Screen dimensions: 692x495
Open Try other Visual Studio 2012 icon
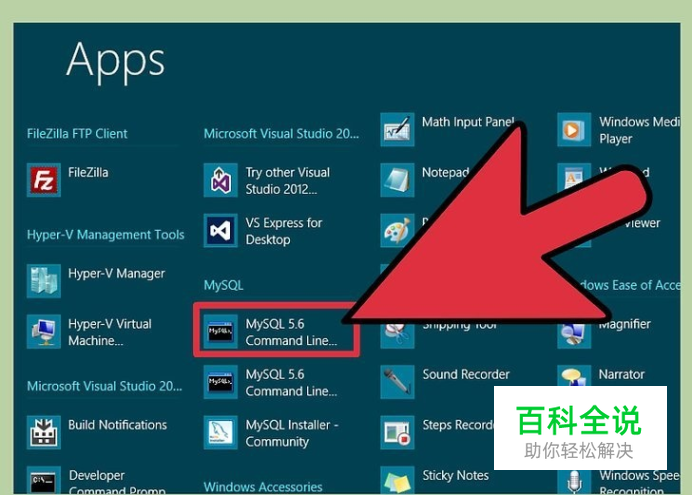tap(220, 180)
